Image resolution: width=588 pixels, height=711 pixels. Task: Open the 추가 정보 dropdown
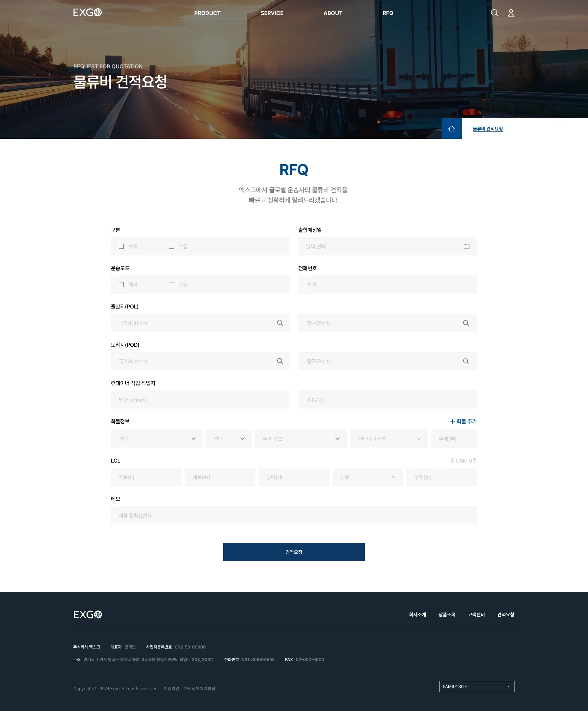pos(300,438)
